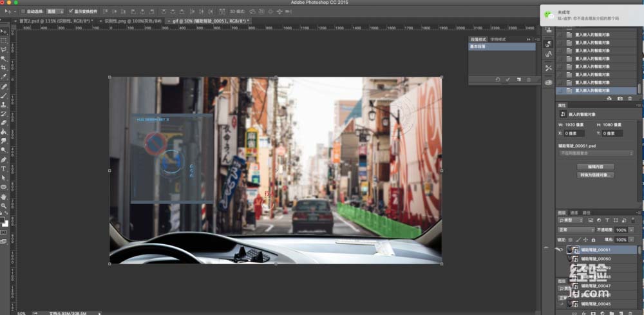The height and width of the screenshot is (315, 644).
Task: Pick the Magic Wand tool
Action: (x=3, y=58)
